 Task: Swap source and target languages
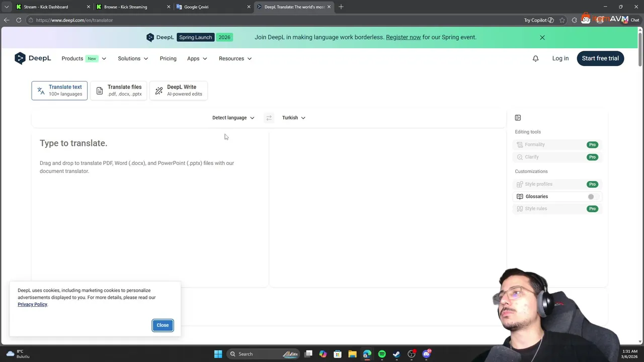[269, 118]
